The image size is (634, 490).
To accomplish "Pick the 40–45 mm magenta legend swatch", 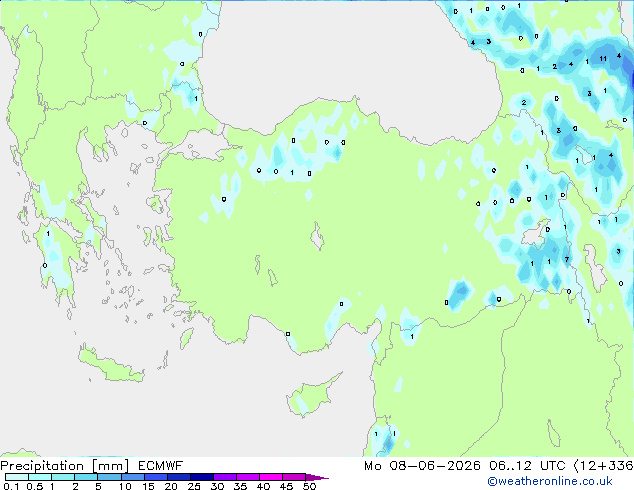I will [271, 477].
